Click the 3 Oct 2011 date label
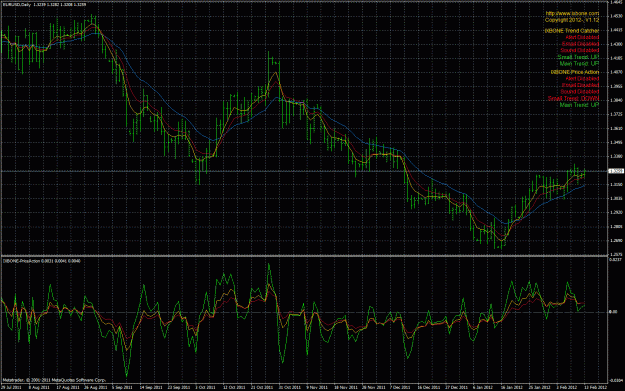The height and width of the screenshot is (391, 625). 206,387
